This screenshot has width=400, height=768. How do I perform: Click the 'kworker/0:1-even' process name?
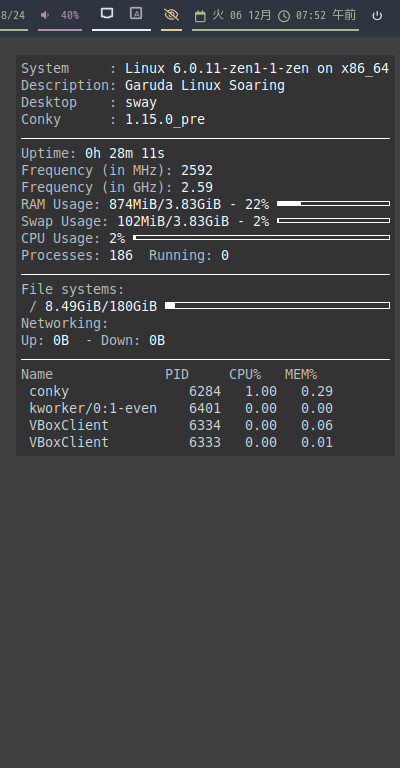(93, 408)
